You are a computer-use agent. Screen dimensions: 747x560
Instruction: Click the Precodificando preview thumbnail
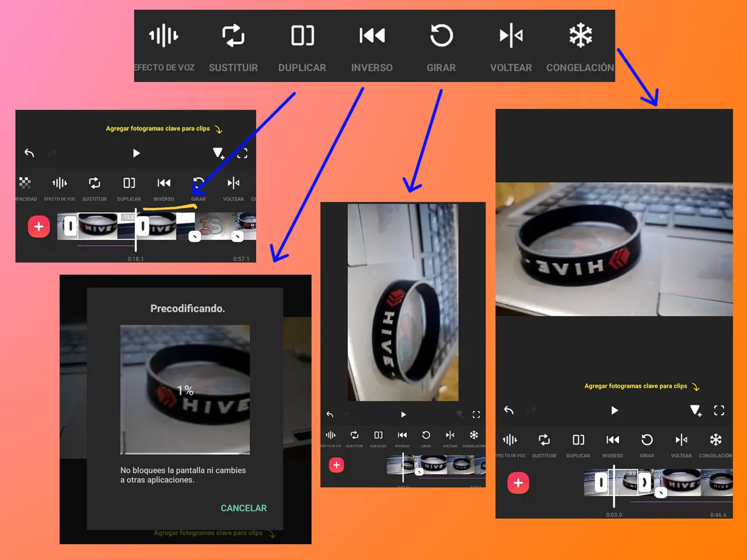click(x=185, y=389)
